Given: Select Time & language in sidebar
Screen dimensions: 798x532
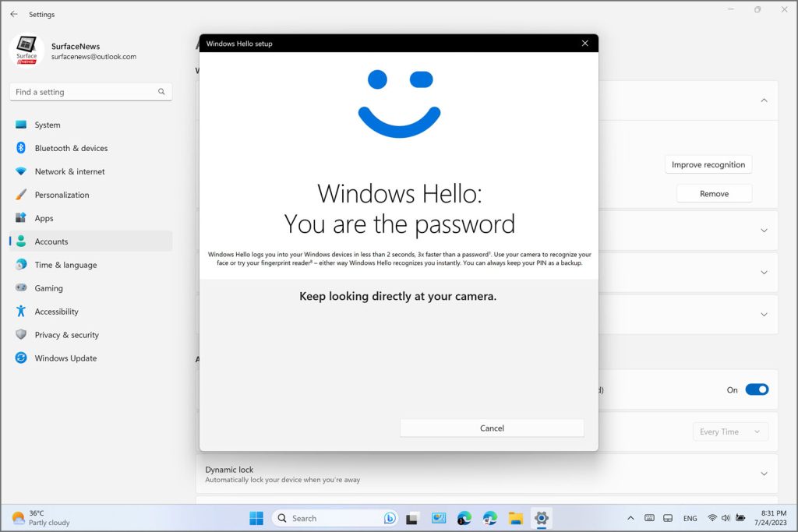Looking at the screenshot, I should (65, 265).
